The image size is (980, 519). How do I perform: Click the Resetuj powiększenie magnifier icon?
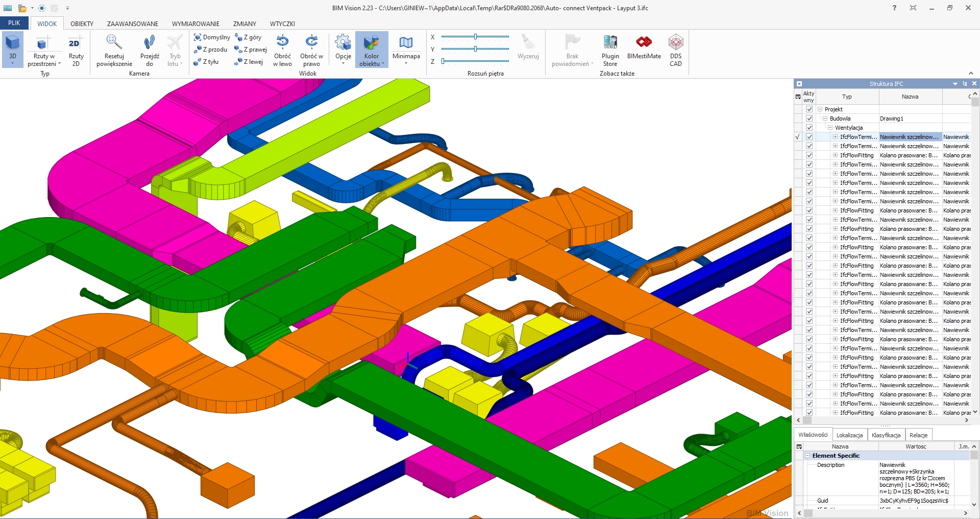pos(114,43)
